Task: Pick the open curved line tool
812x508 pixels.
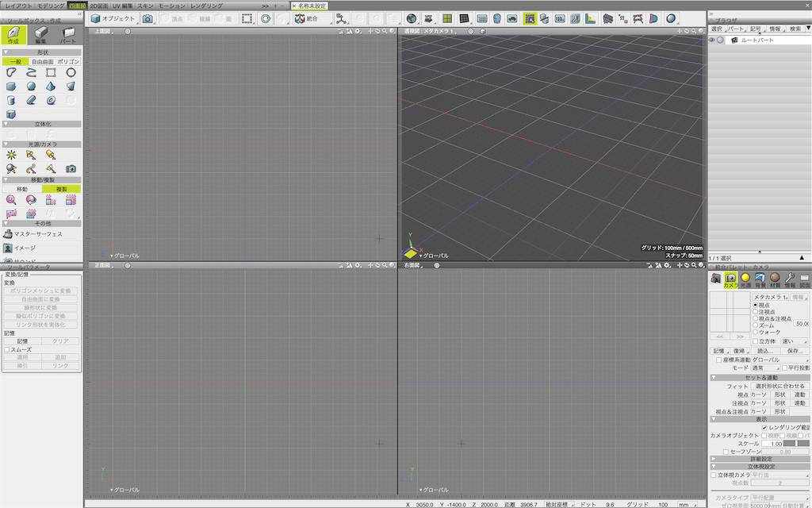Action: pos(31,72)
